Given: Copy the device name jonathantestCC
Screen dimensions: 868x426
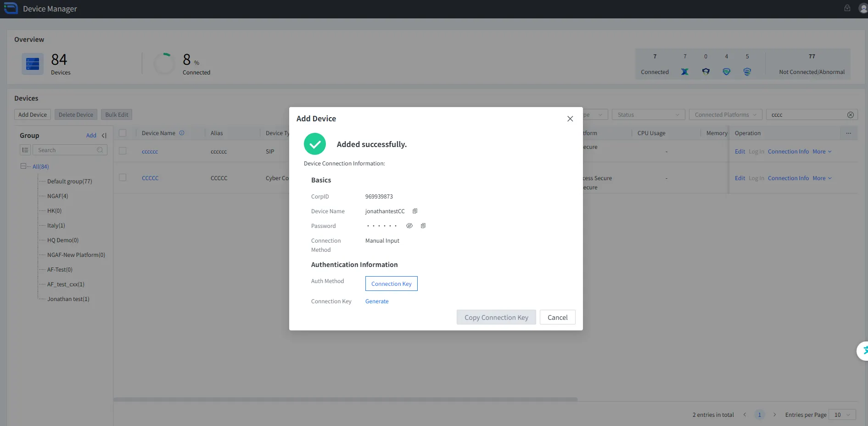Looking at the screenshot, I should (415, 211).
